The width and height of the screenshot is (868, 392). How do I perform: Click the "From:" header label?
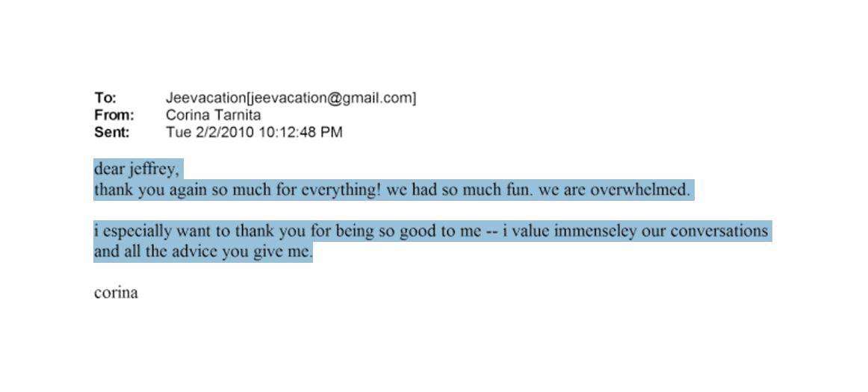tap(114, 115)
